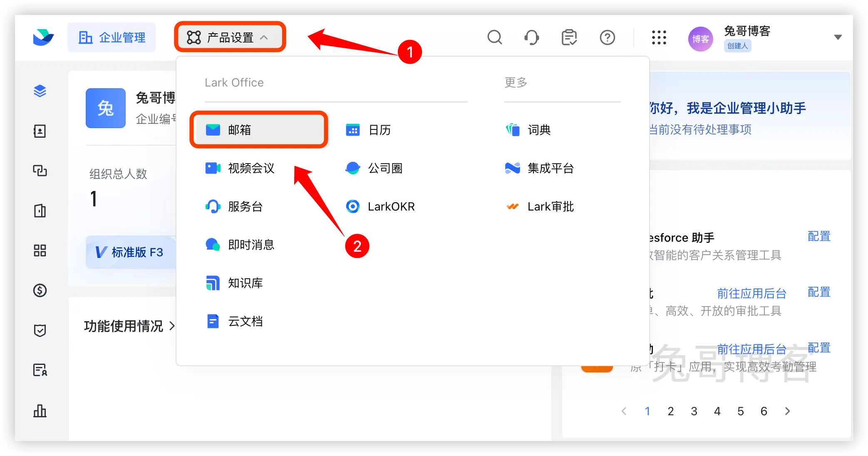
Task: Select 视频会议 in product menu
Action: point(240,168)
